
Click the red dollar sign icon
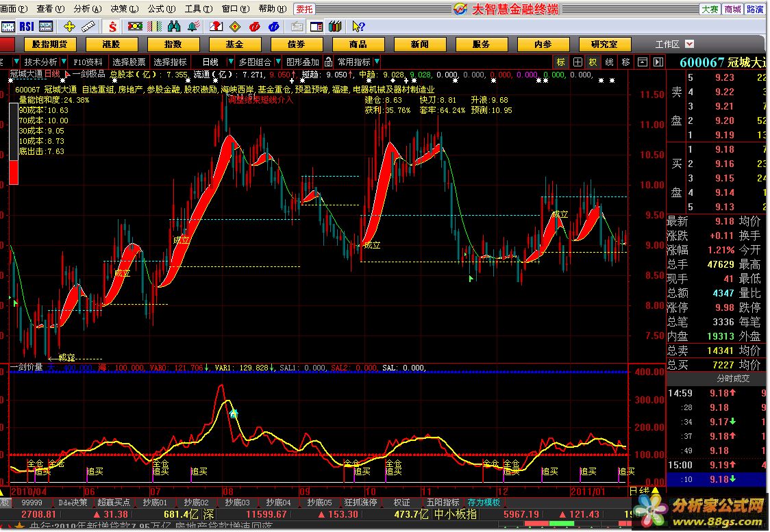[x=113, y=27]
